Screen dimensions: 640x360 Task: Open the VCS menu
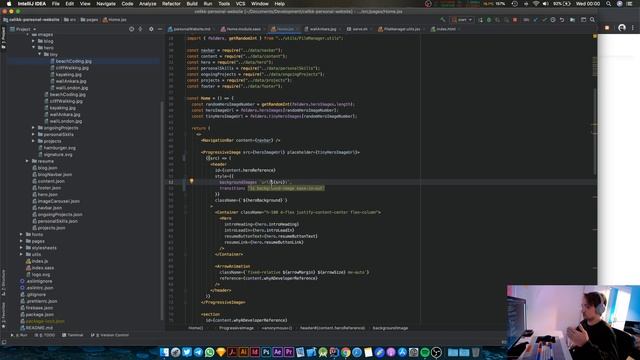pos(240,4)
